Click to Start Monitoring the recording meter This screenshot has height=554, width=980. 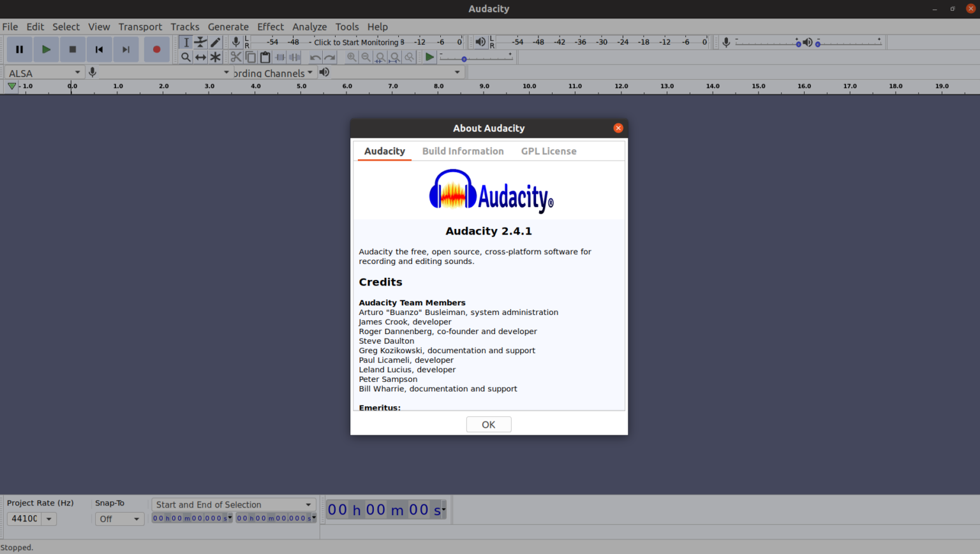[357, 42]
